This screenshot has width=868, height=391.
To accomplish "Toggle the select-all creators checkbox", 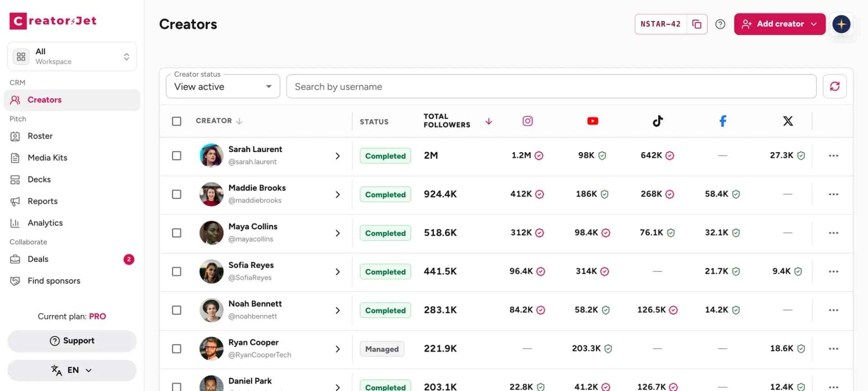I will pyautogui.click(x=177, y=121).
